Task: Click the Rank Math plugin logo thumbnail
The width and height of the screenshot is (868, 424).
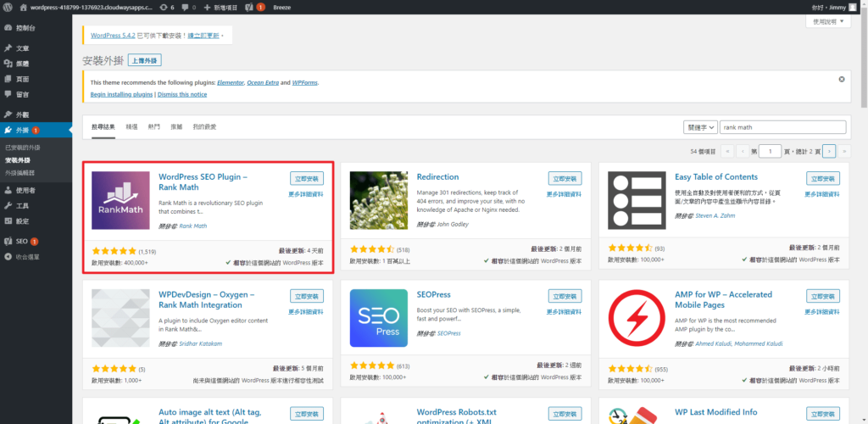Action: (120, 200)
